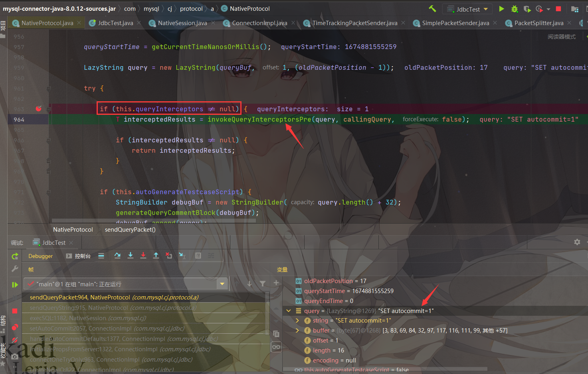Open debugger settings wrench icon
Image resolution: width=588 pixels, height=374 pixels.
pos(15,269)
